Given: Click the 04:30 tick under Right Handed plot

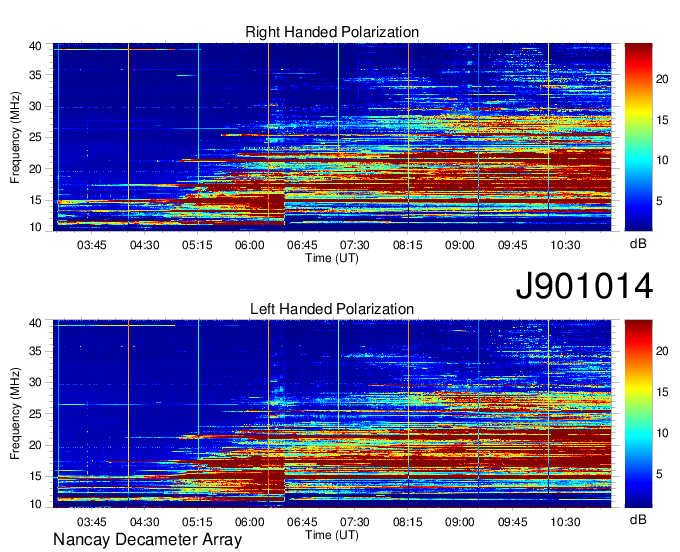Looking at the screenshot, I should (x=144, y=245).
